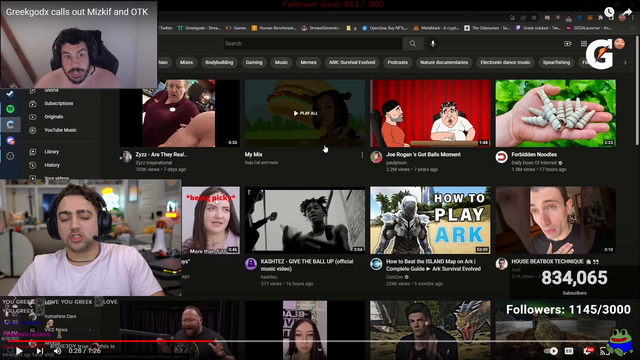Open YouTube Music in sidebar
This screenshot has height=360, width=640.
point(60,130)
